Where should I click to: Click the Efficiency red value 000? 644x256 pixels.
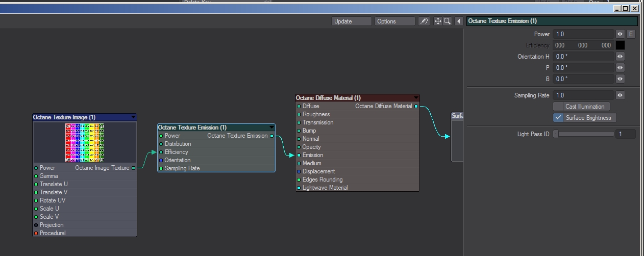click(560, 45)
